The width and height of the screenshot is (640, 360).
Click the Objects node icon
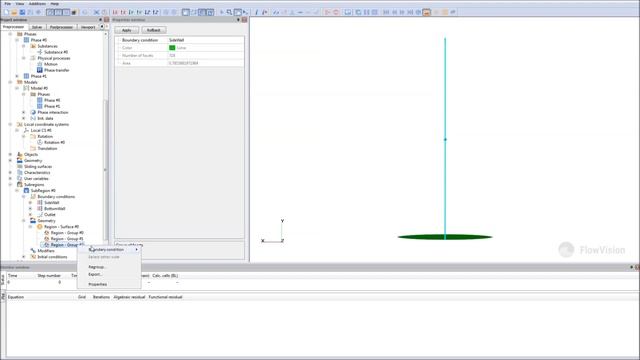click(x=20, y=154)
